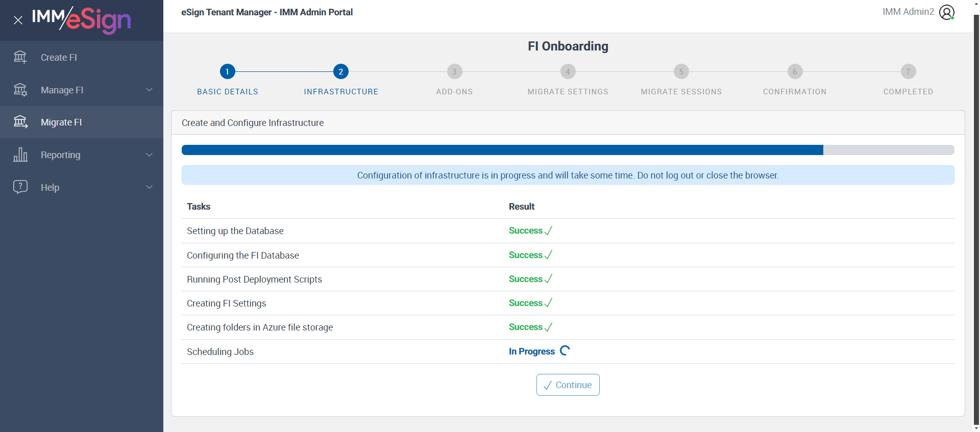Click the INFRASTRUCTURE step label
980x432 pixels.
tap(341, 92)
